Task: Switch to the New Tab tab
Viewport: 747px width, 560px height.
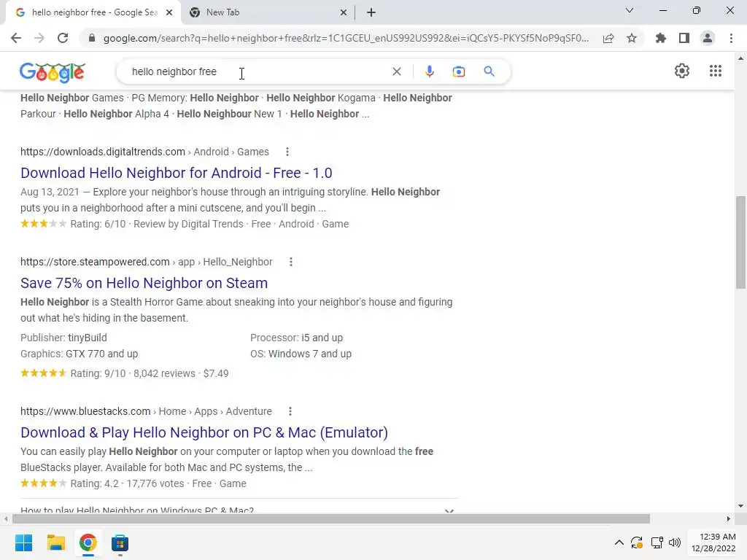Action: [x=268, y=12]
